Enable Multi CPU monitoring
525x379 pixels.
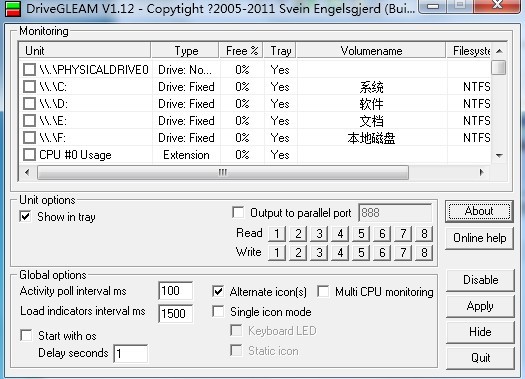coord(323,291)
